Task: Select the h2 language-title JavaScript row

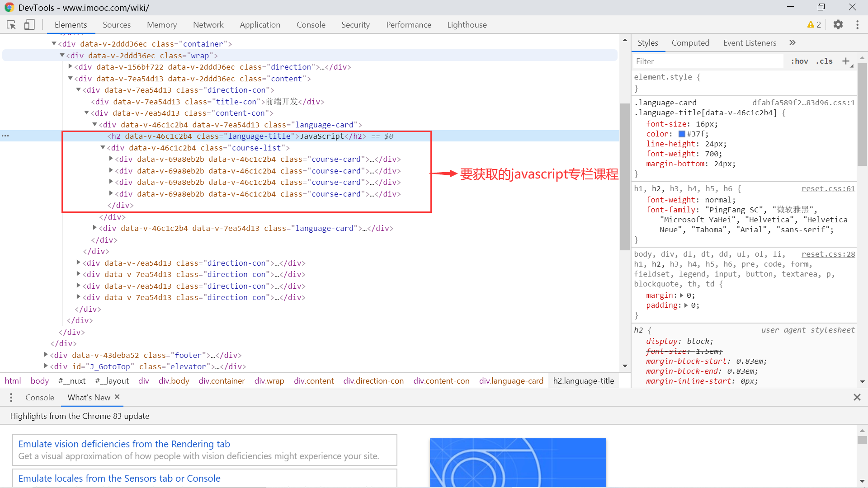Action: coord(310,136)
